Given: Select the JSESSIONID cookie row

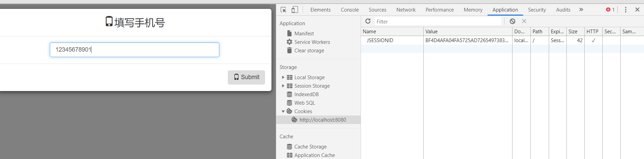Looking at the screenshot, I should [x=380, y=40].
